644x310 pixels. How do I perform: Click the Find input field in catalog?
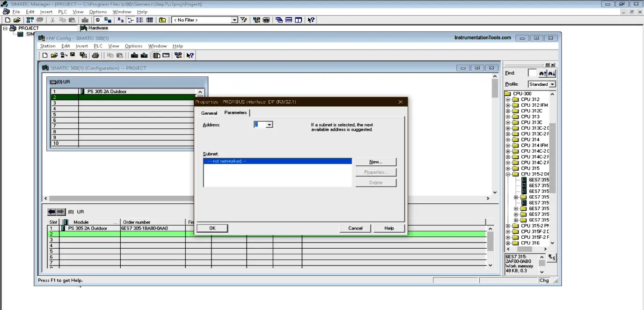point(532,73)
